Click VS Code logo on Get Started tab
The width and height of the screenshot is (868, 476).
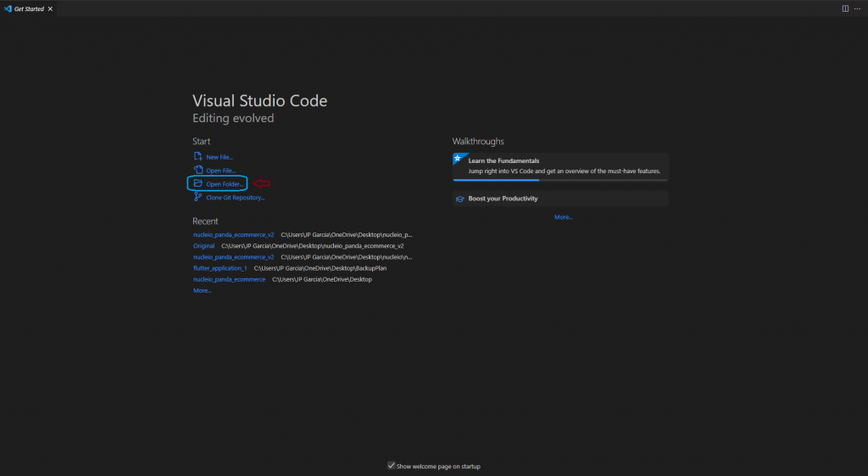pyautogui.click(x=8, y=8)
